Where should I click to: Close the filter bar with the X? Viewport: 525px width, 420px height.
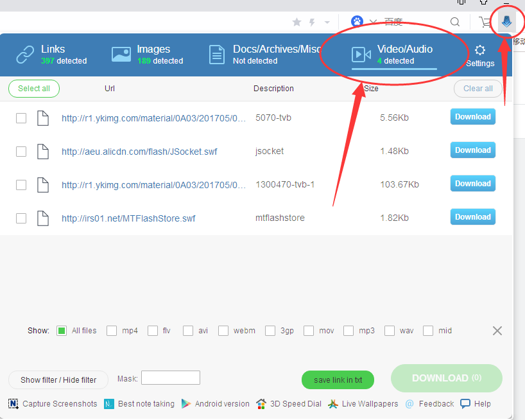click(497, 331)
